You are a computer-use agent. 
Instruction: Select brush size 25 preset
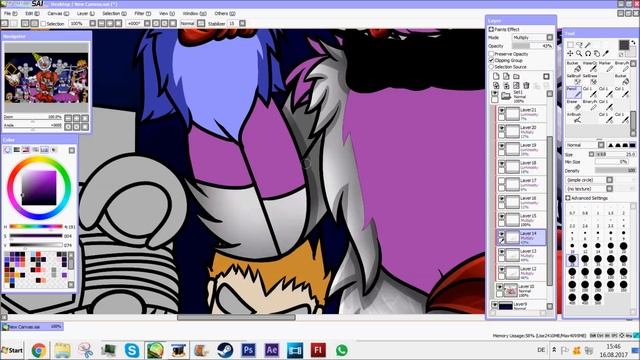tap(572, 259)
